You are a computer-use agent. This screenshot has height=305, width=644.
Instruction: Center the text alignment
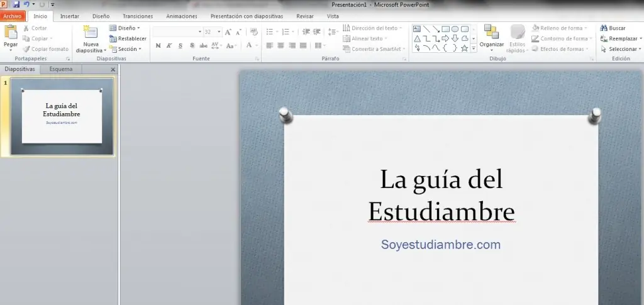coord(280,45)
